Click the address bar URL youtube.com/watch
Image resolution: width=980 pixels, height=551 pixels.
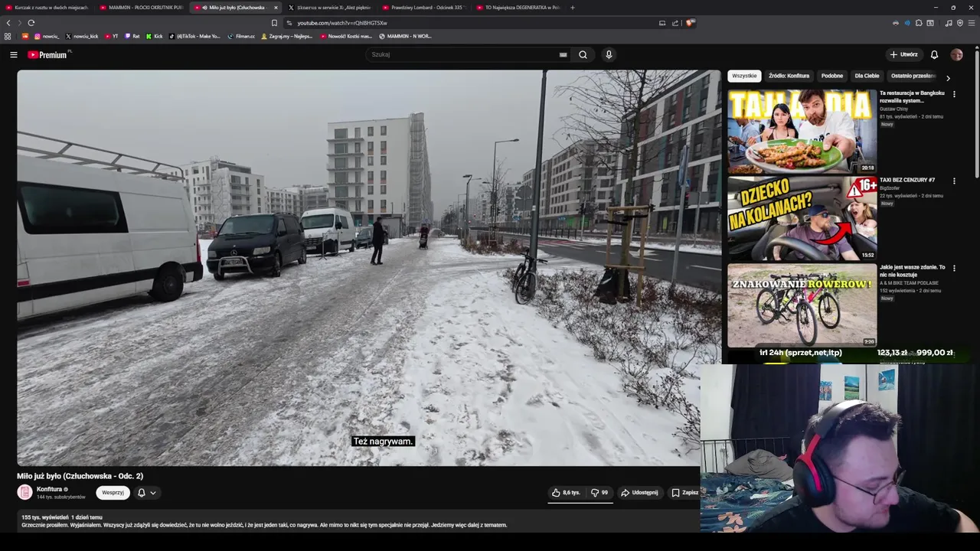342,23
